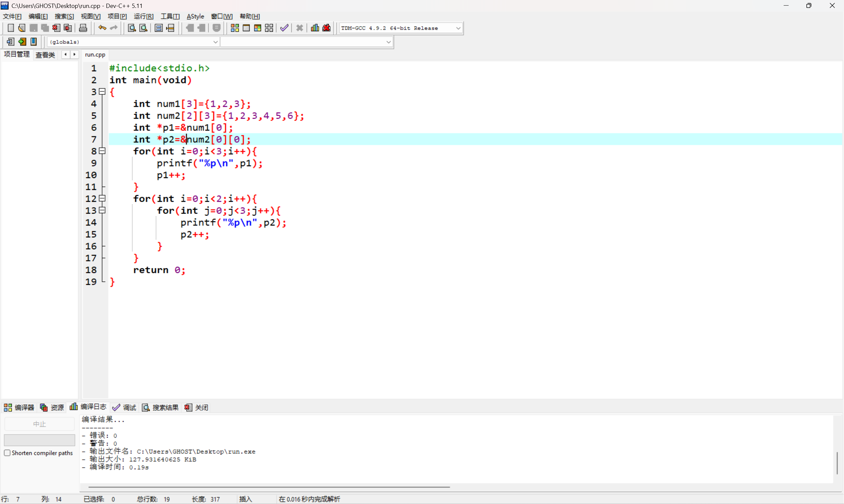This screenshot has height=504, width=844.
Task: Click the Compile icon with colored squares
Action: [x=235, y=28]
